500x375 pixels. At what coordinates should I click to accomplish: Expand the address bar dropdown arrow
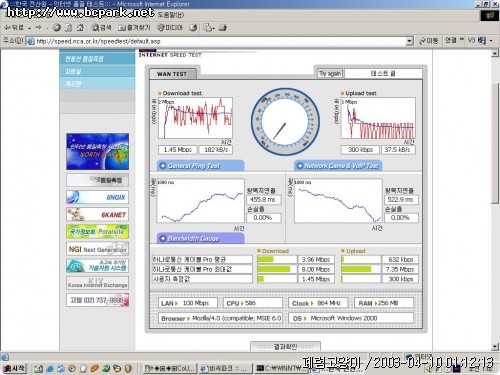(x=410, y=41)
